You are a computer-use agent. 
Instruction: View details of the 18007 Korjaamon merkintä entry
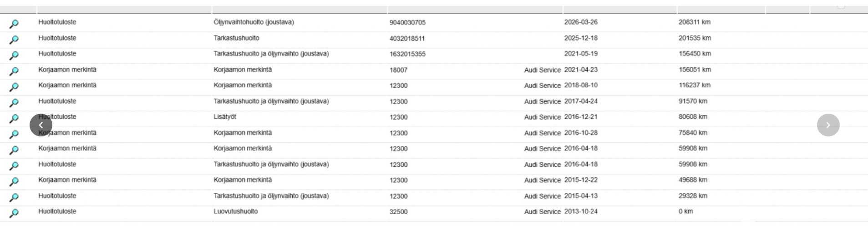point(14,71)
